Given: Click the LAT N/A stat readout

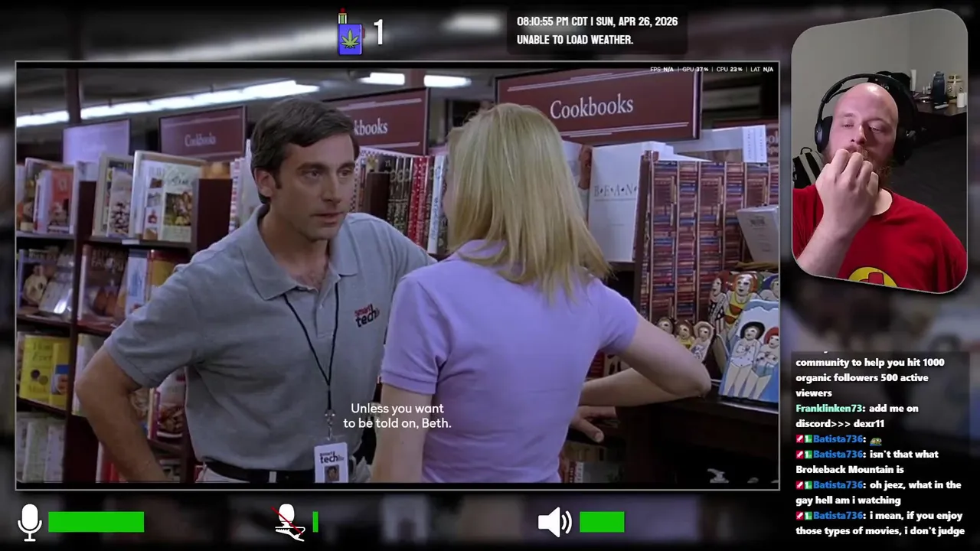Looking at the screenshot, I should 762,70.
